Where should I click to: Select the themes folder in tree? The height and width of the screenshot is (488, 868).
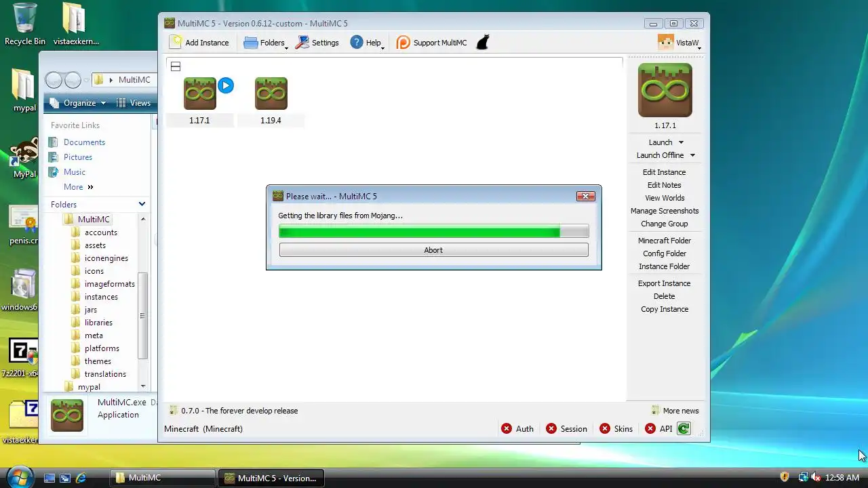tap(92, 361)
